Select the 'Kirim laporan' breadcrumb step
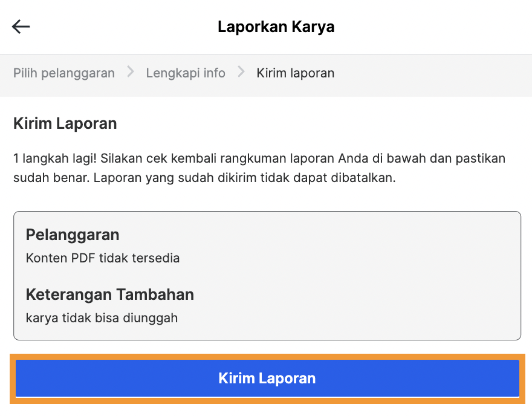Screen dimensions: 532x416 295,73
